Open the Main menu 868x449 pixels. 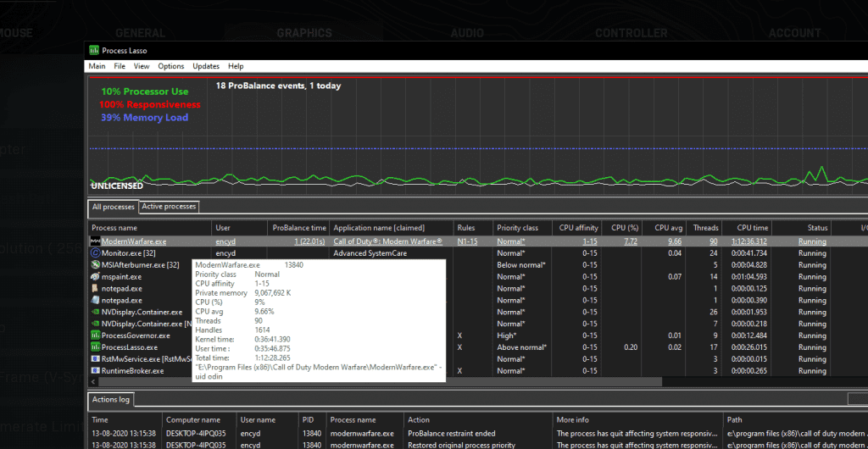97,66
